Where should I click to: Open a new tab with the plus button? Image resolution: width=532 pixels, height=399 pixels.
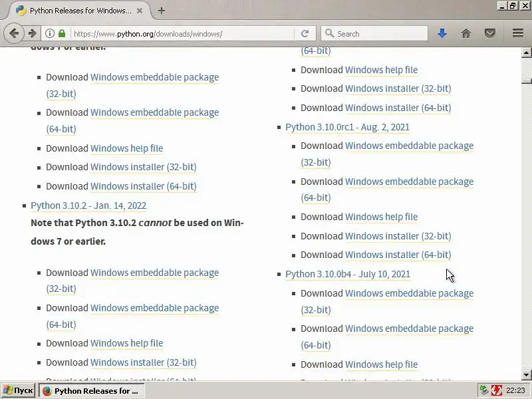click(x=162, y=11)
